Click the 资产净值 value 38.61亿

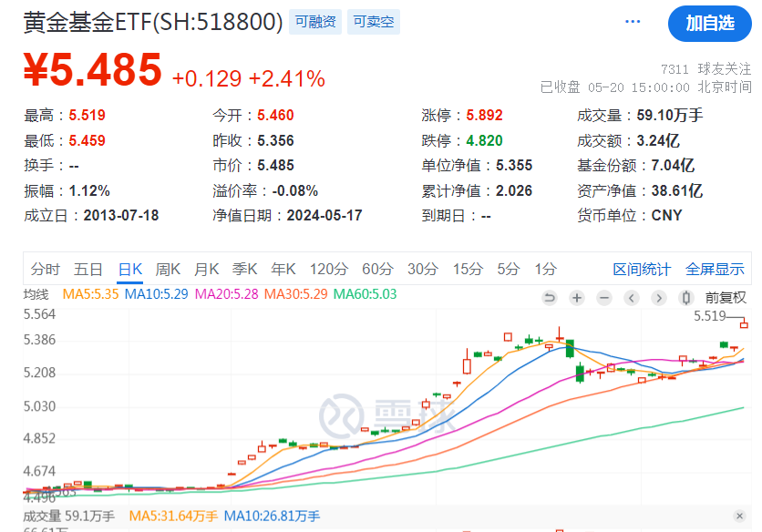677,190
